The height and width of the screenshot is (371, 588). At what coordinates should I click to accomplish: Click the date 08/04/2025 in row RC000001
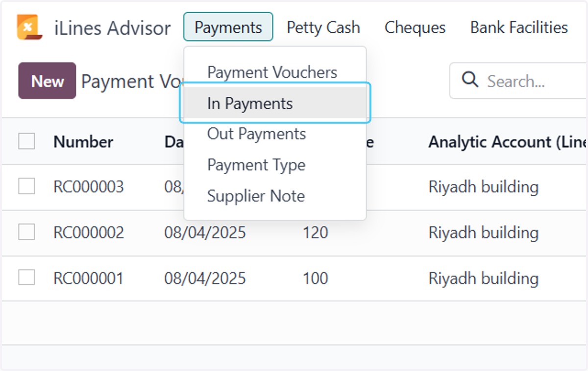205,278
